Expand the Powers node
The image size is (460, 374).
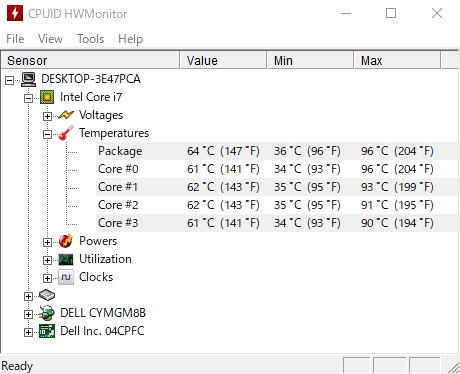(x=47, y=242)
